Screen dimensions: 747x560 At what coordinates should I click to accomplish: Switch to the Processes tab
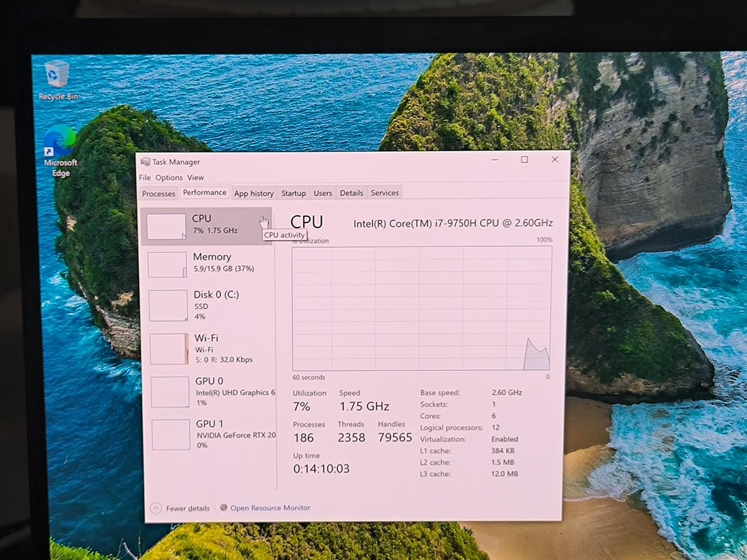click(159, 193)
